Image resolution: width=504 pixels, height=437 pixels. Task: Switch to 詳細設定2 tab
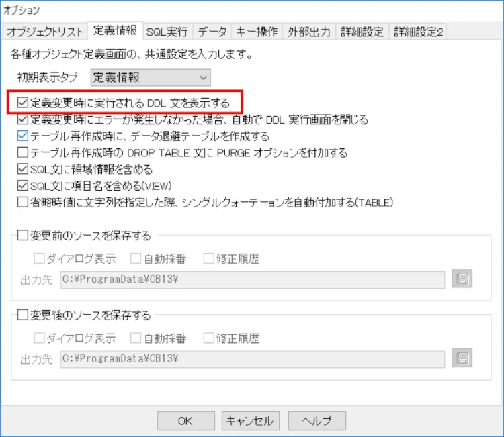click(x=418, y=32)
